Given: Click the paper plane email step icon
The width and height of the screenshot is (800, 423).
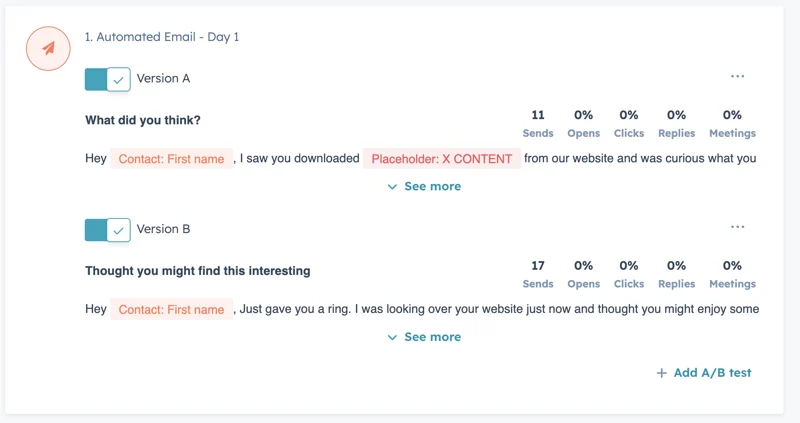Looking at the screenshot, I should [48, 47].
